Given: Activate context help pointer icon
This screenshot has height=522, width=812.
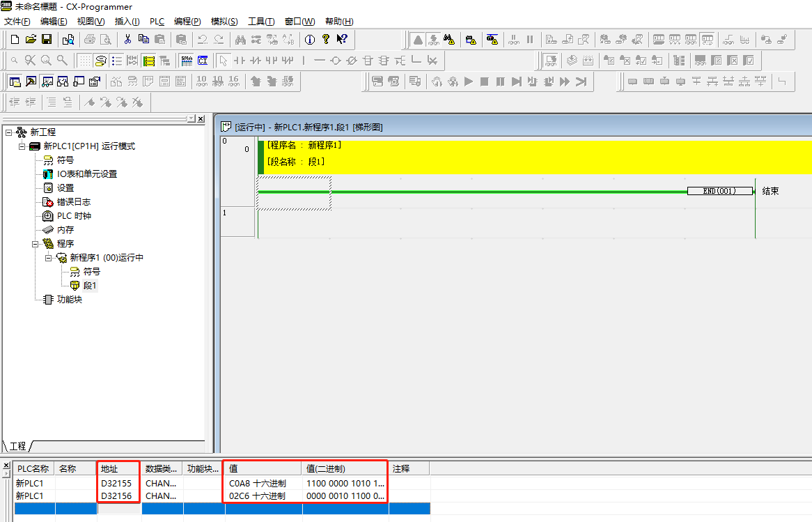Looking at the screenshot, I should (x=342, y=40).
